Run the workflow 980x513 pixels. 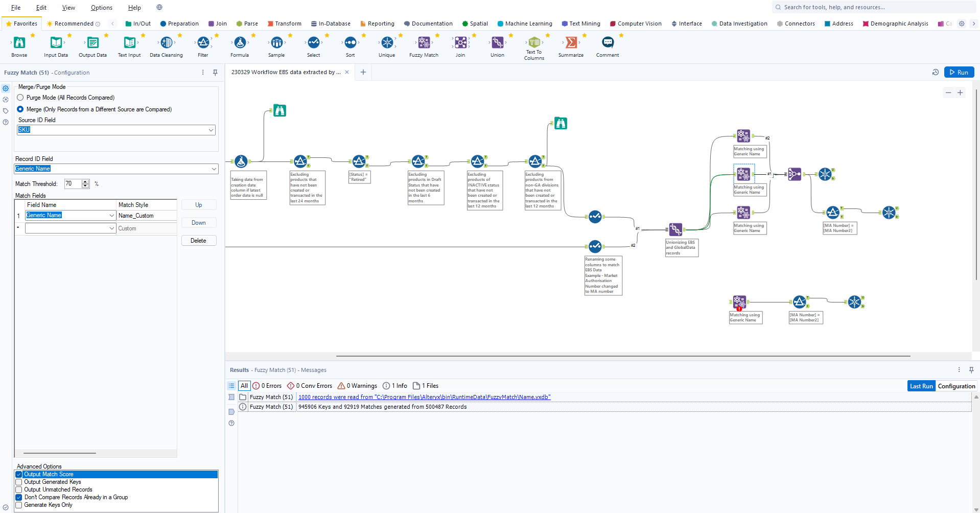(x=959, y=72)
